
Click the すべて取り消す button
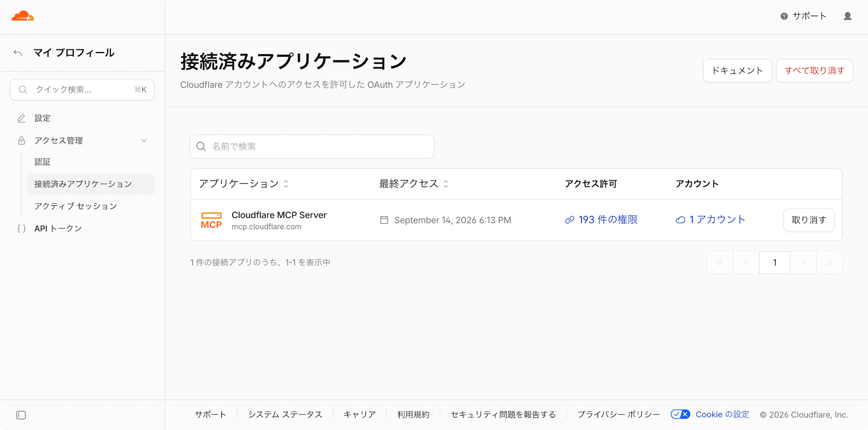[x=815, y=71]
